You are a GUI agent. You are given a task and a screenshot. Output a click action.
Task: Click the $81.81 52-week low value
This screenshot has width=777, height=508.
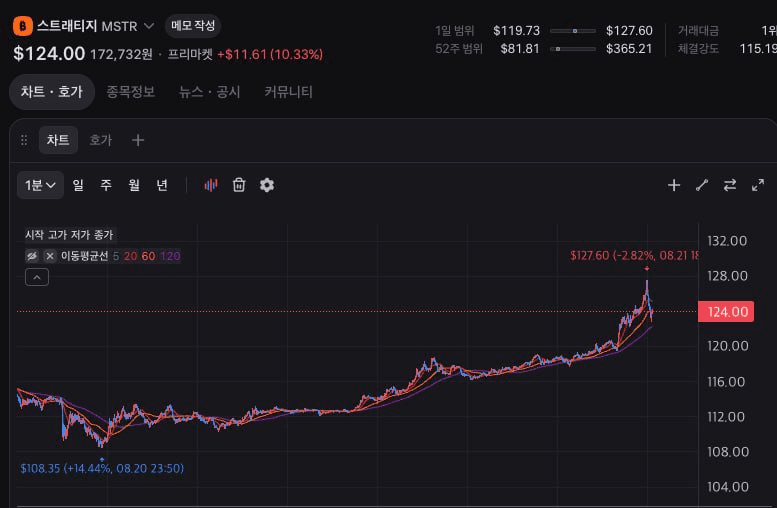point(520,49)
